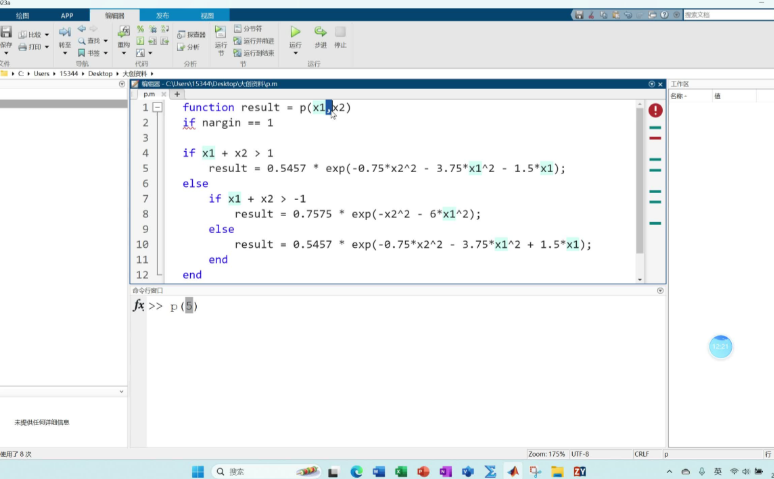774x479 pixels.
Task: Switch to the APP ribbon tab
Action: click(x=67, y=16)
